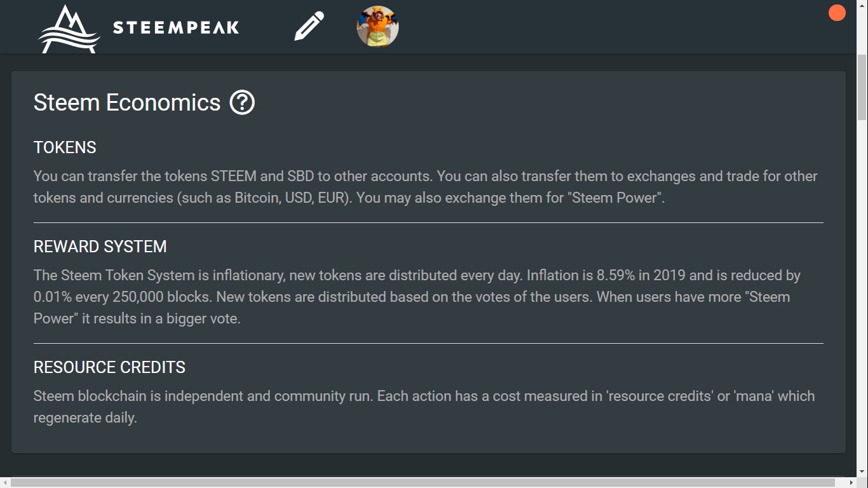Viewport: 868px width, 488px height.
Task: Open the Steem Economics help question mark
Action: coord(242,102)
